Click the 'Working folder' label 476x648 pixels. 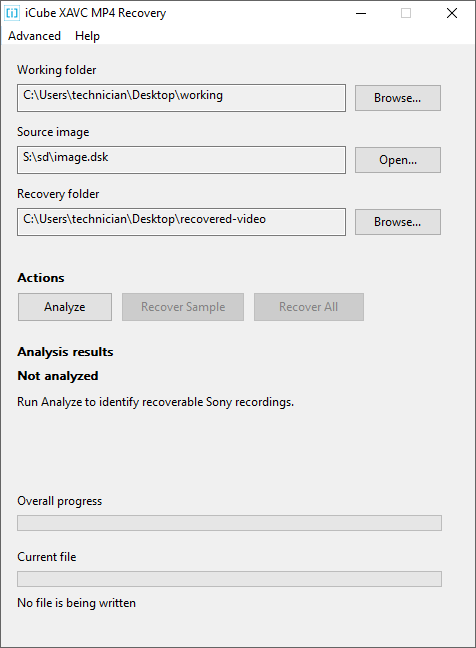[x=57, y=70]
